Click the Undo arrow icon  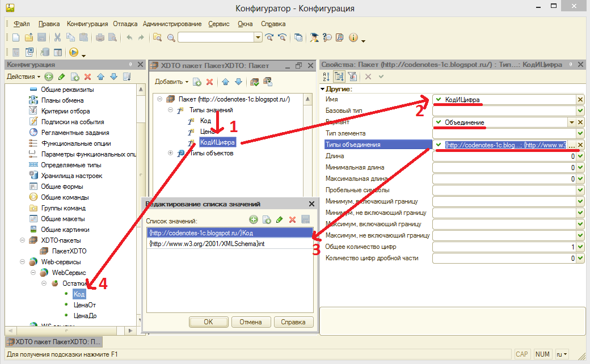coord(129,37)
